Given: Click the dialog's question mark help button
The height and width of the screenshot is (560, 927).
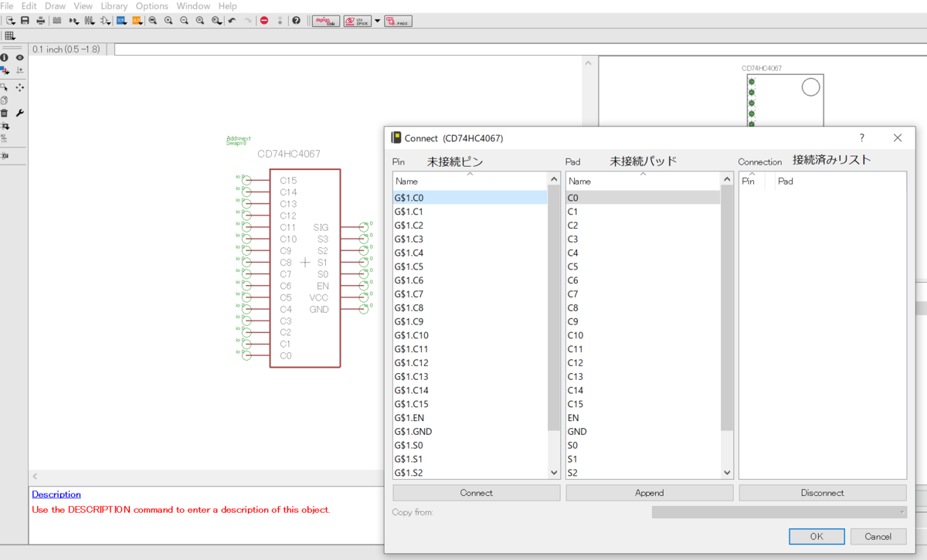Looking at the screenshot, I should tap(862, 137).
